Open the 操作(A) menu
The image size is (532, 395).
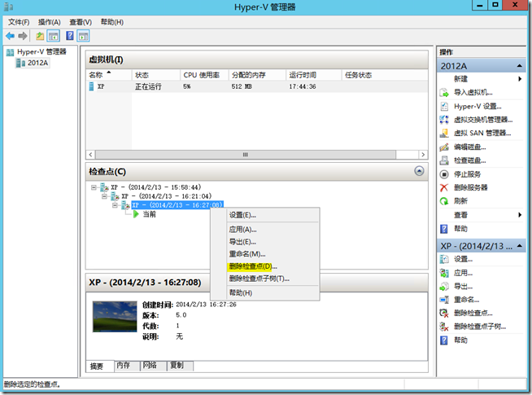[x=49, y=22]
